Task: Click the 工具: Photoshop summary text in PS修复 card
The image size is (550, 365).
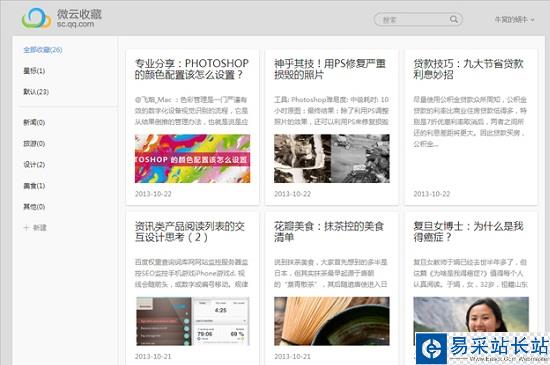Action: click(x=331, y=111)
